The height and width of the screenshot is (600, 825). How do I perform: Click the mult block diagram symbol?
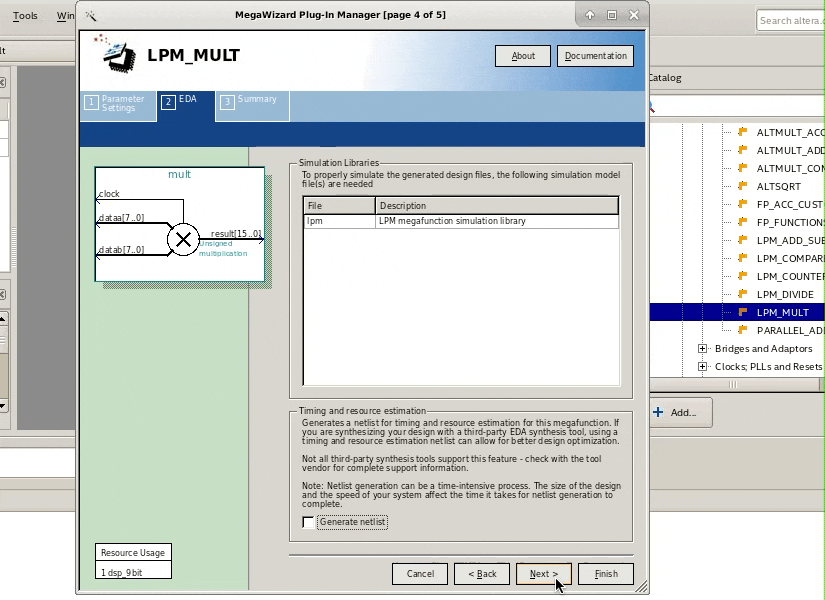click(179, 224)
